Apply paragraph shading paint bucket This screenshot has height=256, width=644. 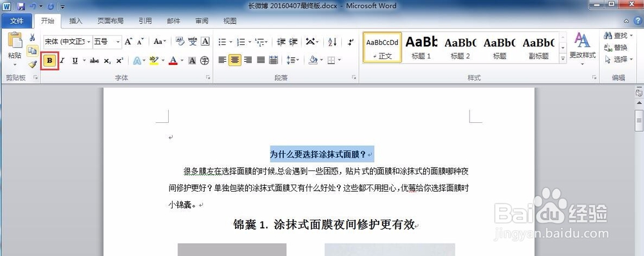[313, 60]
